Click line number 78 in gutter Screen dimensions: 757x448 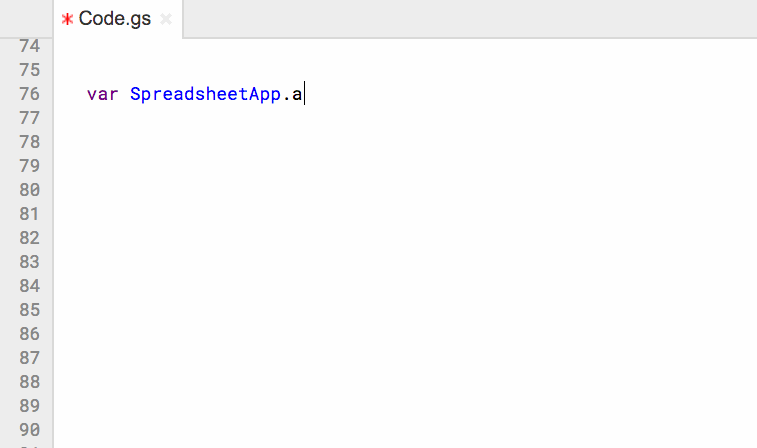click(x=29, y=142)
